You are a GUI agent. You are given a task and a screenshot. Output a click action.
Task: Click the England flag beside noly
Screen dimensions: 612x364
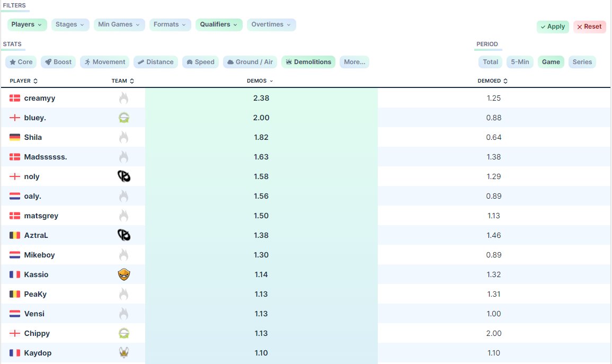(15, 176)
